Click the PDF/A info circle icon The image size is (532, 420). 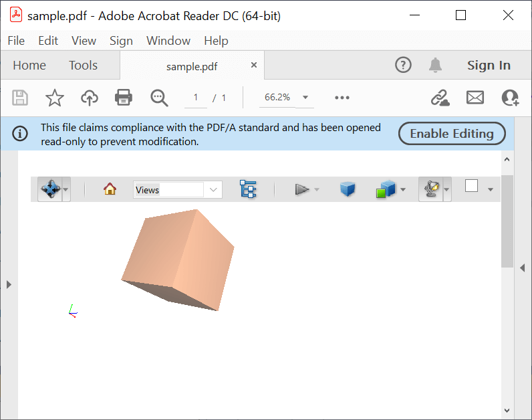(x=20, y=134)
